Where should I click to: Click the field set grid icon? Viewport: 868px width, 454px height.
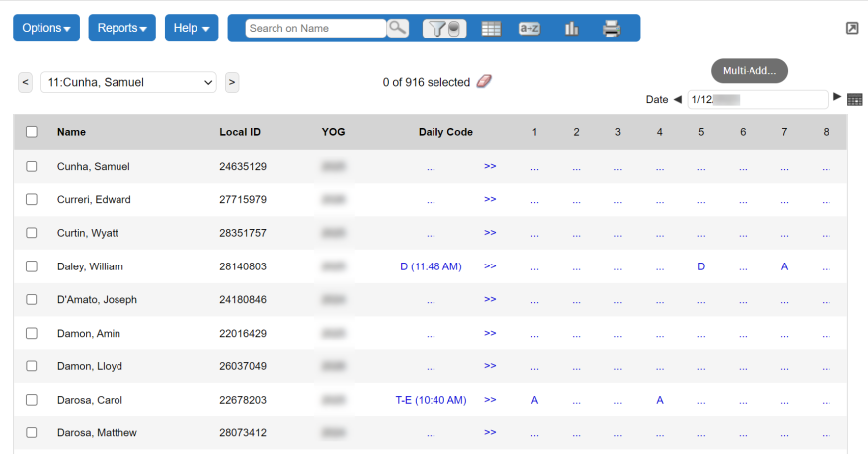491,29
